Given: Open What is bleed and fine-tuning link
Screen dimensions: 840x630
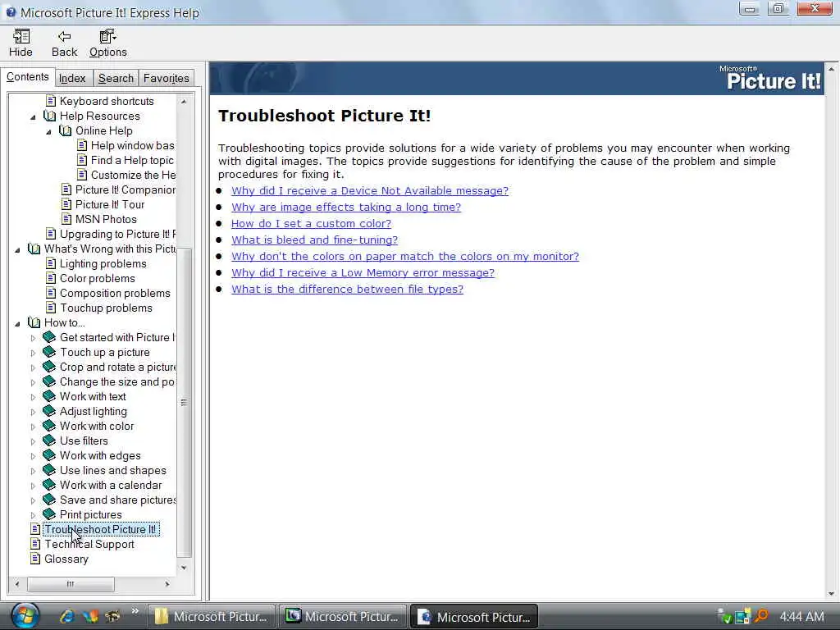Looking at the screenshot, I should 314,240.
